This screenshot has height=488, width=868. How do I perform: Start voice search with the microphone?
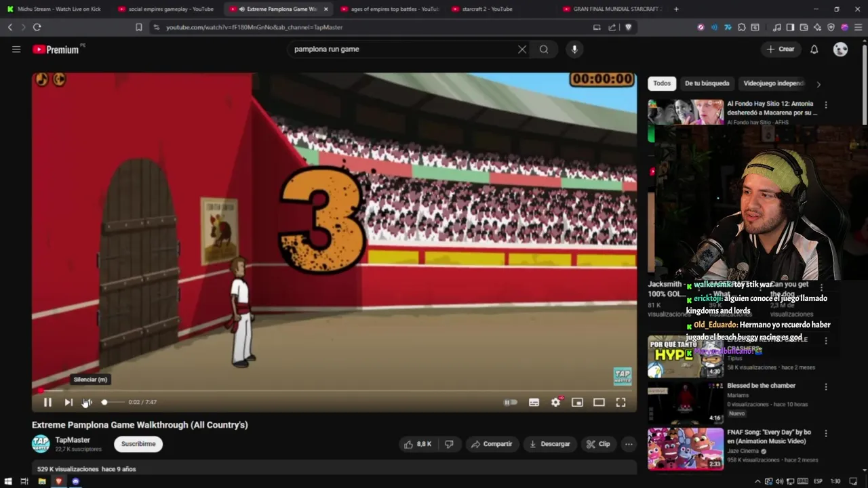tap(574, 49)
